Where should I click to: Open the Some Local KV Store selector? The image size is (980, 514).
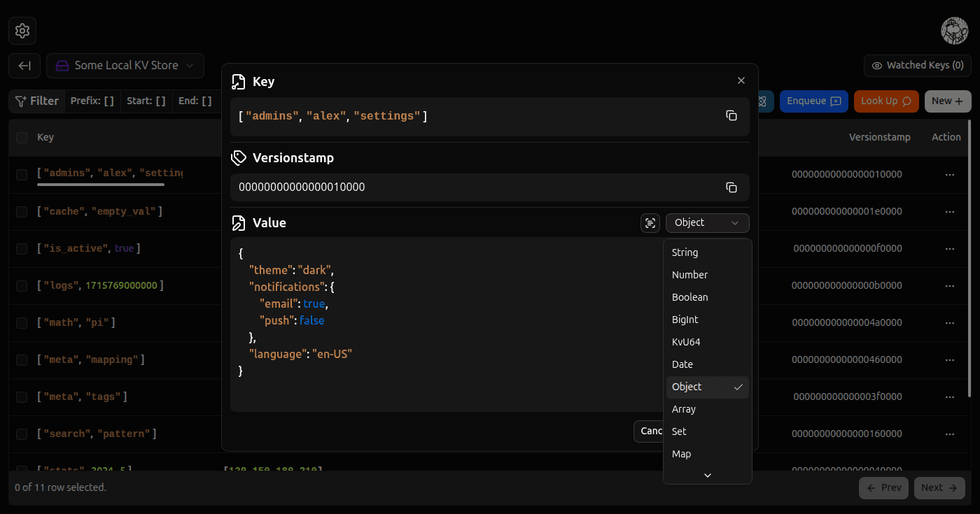[x=125, y=66]
